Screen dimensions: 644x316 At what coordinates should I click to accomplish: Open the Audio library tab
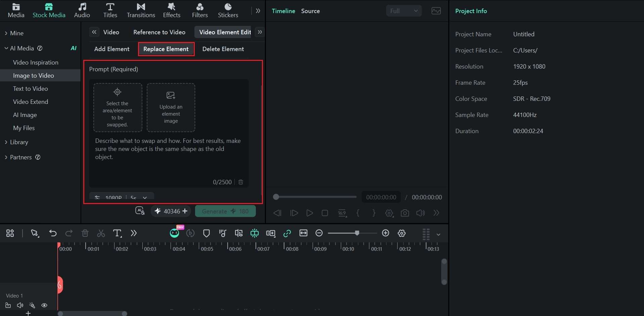tap(82, 10)
